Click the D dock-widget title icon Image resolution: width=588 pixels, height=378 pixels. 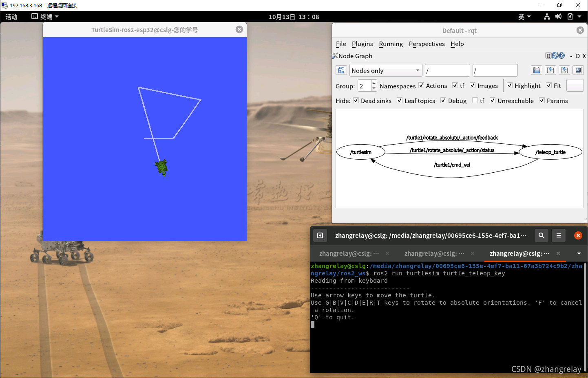548,56
